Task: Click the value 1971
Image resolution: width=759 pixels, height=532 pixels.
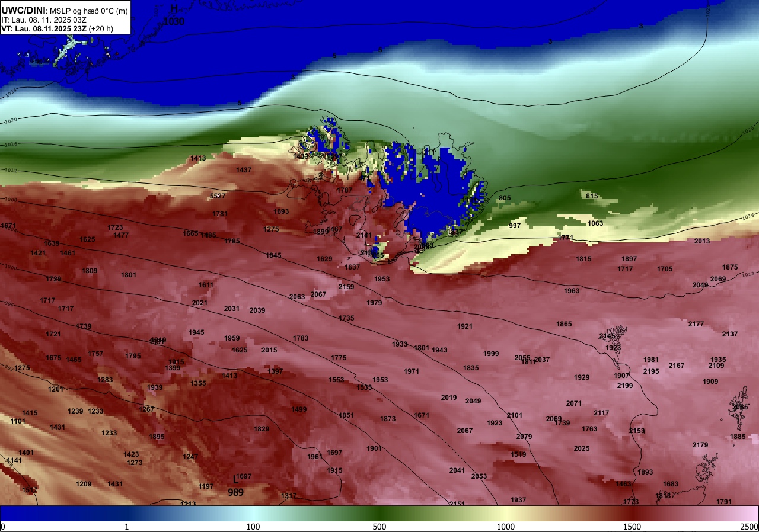Action: click(x=412, y=371)
